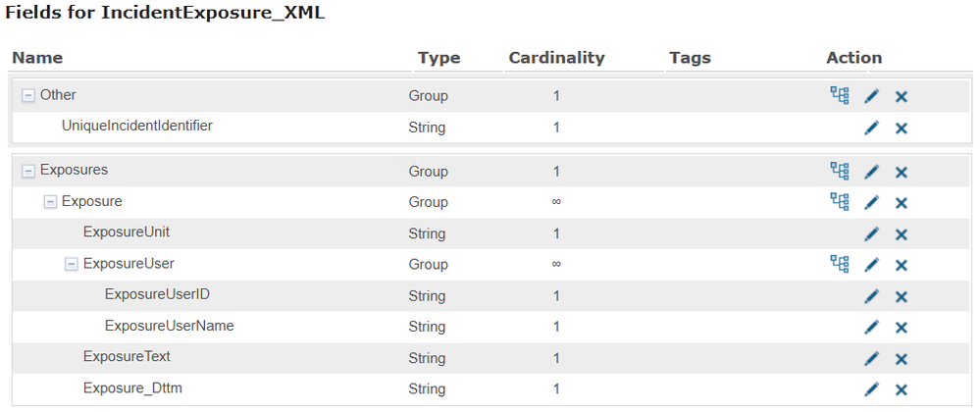Delete the Exposure_Dttm field
The height and width of the screenshot is (412, 980).
pyautogui.click(x=902, y=389)
